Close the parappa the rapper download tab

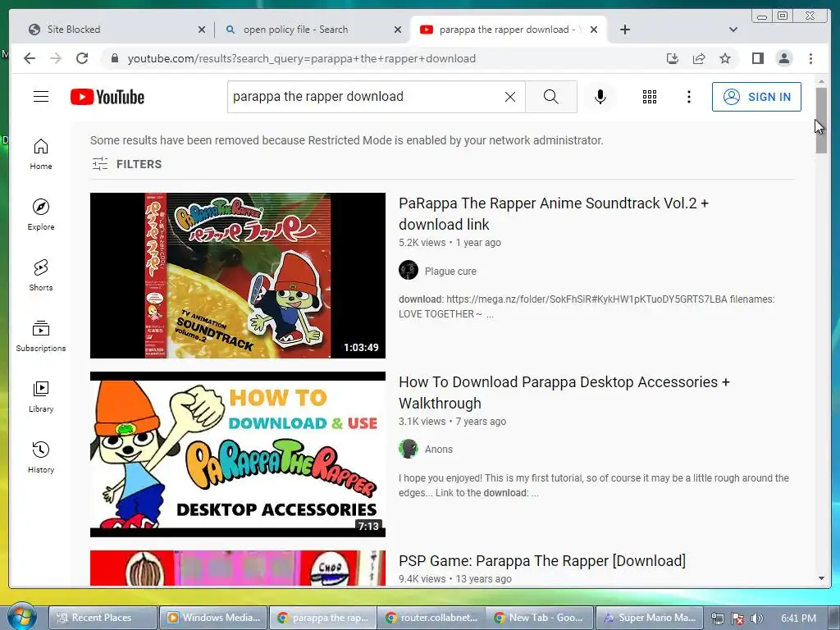click(x=594, y=30)
